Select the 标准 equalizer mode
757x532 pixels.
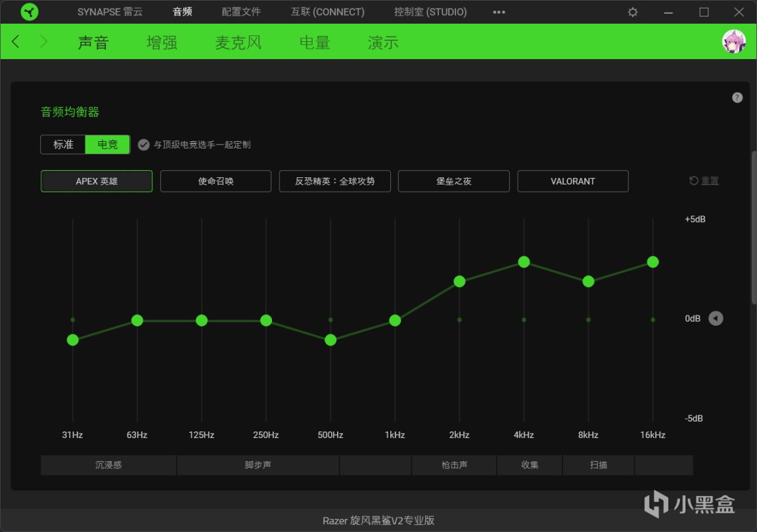tap(63, 144)
